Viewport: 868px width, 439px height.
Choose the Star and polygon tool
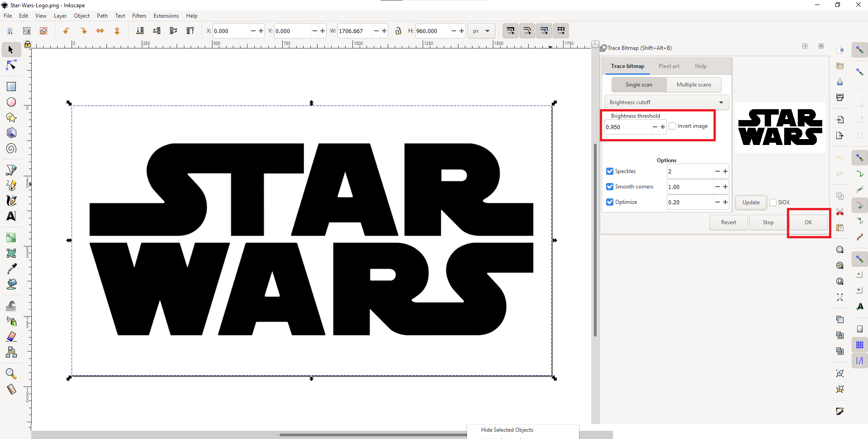pyautogui.click(x=11, y=118)
